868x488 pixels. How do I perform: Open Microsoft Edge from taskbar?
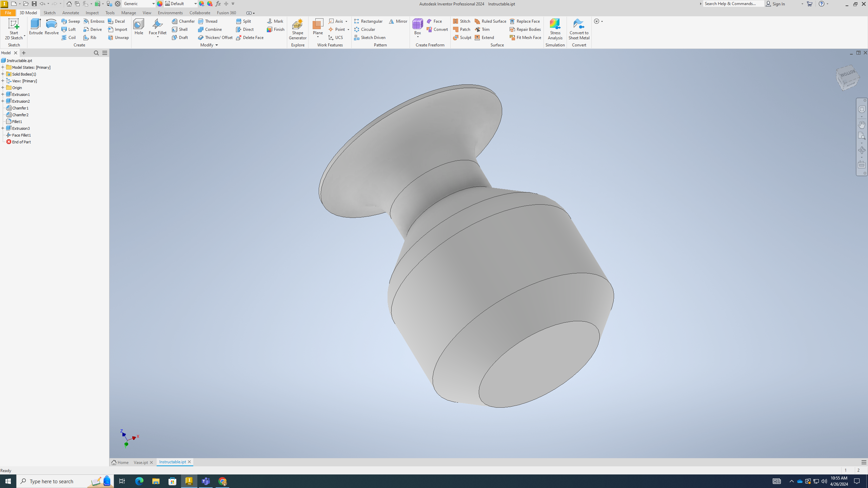pos(139,481)
